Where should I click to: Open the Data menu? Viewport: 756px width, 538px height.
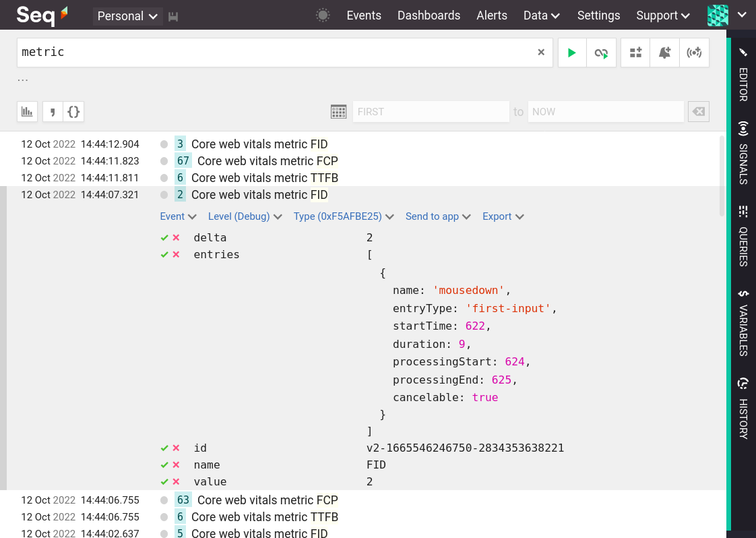(542, 16)
